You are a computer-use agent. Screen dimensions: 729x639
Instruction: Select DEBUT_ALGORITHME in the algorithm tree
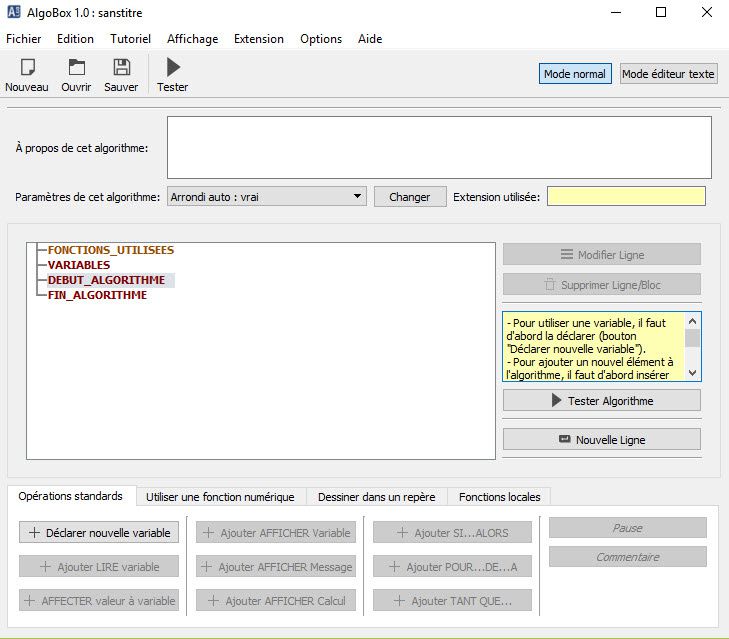coord(106,280)
